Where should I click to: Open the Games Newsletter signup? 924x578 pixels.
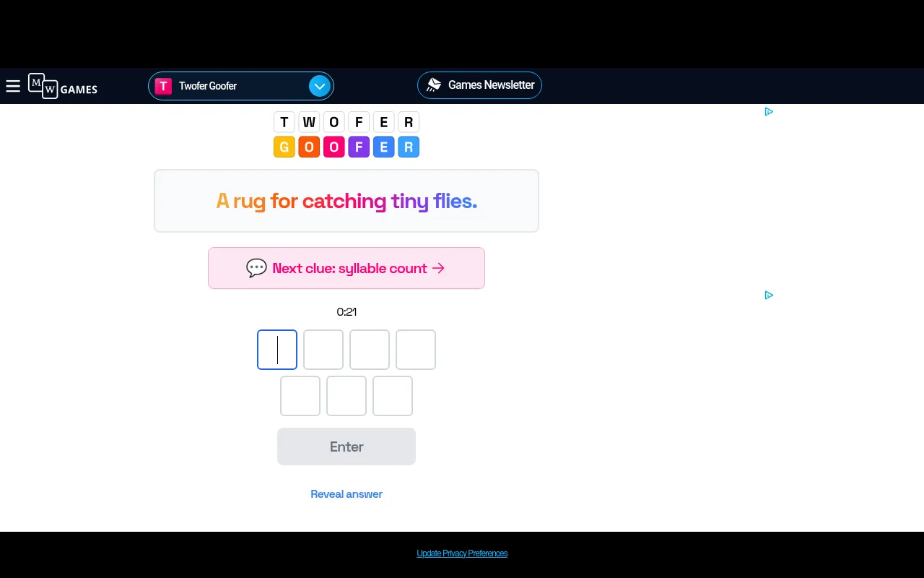(x=479, y=85)
